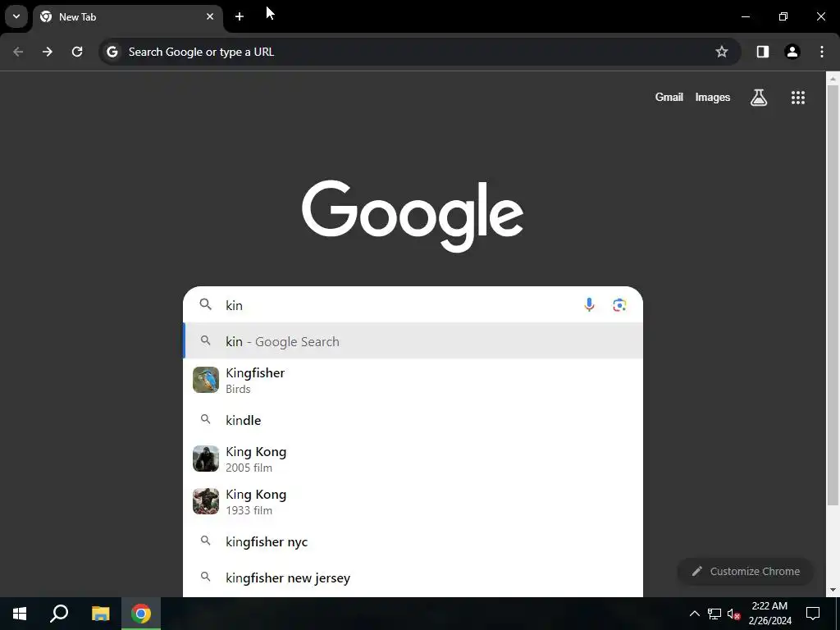Show hidden system tray icons
Screen dimensions: 840x630
coord(694,614)
